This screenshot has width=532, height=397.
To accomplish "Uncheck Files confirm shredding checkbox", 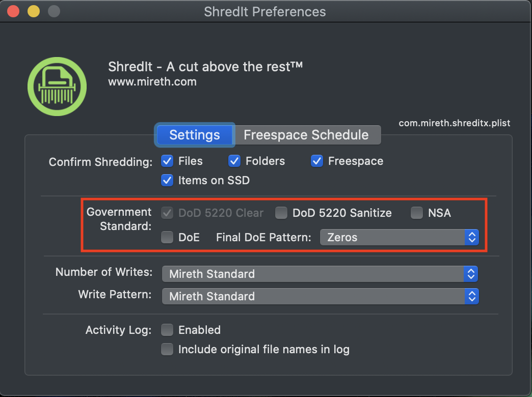I will (x=167, y=161).
